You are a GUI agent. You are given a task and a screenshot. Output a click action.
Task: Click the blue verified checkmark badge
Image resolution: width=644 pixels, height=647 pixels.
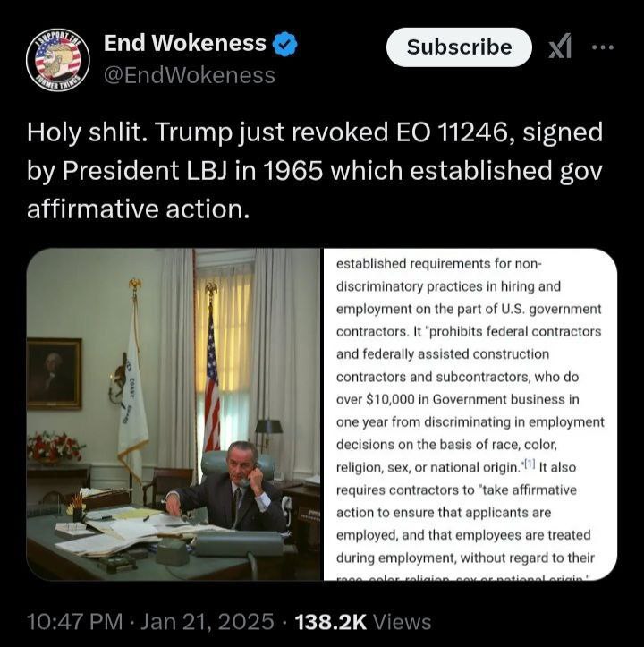coord(284,44)
